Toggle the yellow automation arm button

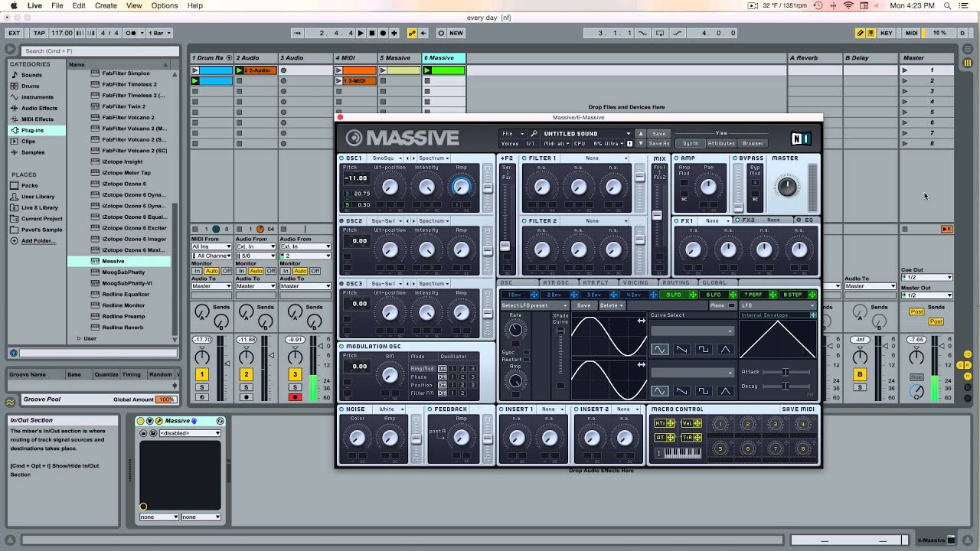(x=412, y=33)
